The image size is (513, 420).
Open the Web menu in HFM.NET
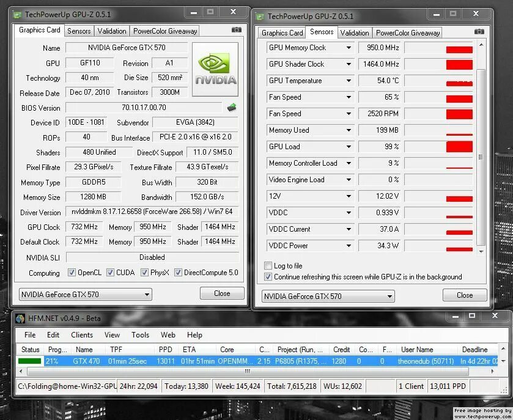(168, 335)
